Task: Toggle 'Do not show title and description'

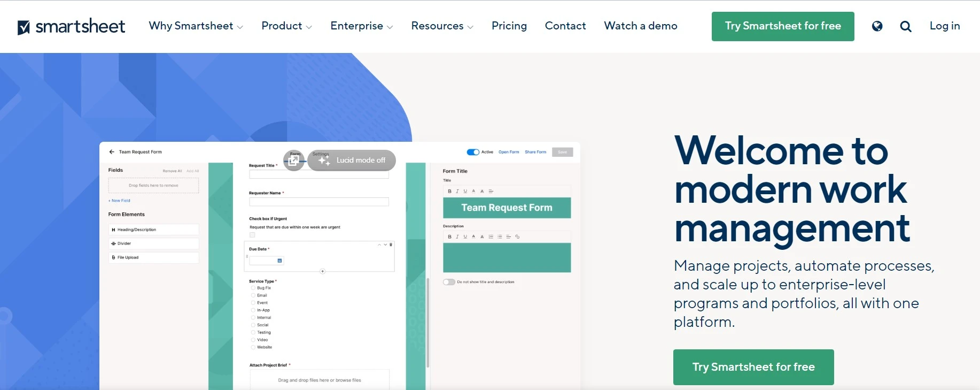Action: pyautogui.click(x=449, y=282)
